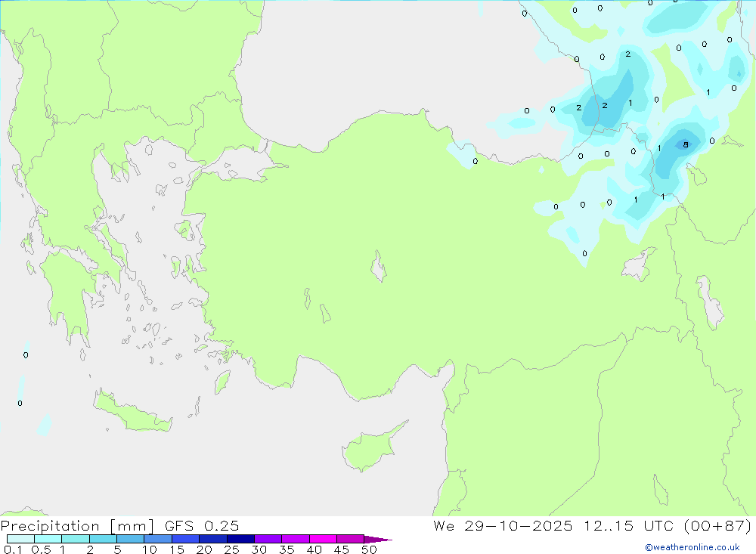Select the 2–5 mm legend color swatch
This screenshot has height=554, width=756.
(x=103, y=539)
